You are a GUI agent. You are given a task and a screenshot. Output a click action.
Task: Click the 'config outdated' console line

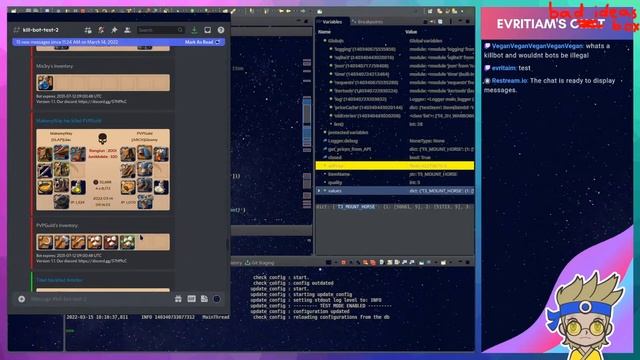(x=293, y=283)
